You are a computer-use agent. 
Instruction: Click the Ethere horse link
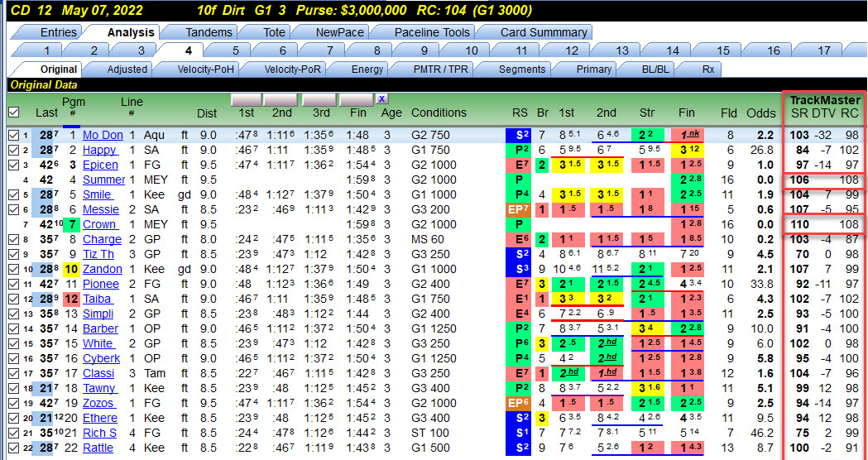click(x=100, y=419)
